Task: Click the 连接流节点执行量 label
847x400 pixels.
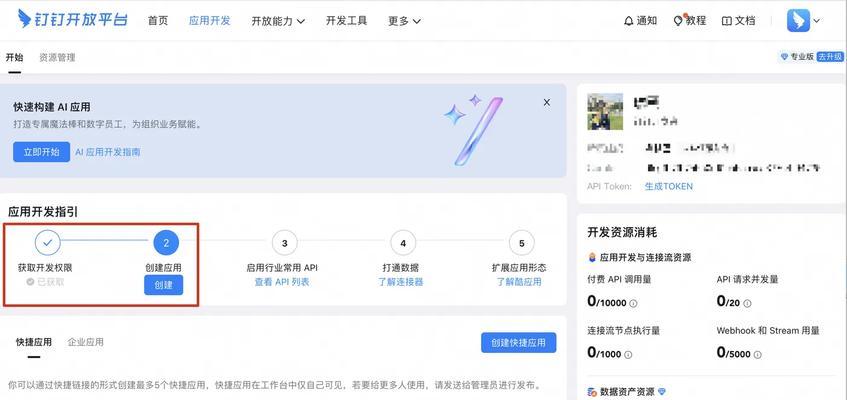Action: tap(624, 330)
